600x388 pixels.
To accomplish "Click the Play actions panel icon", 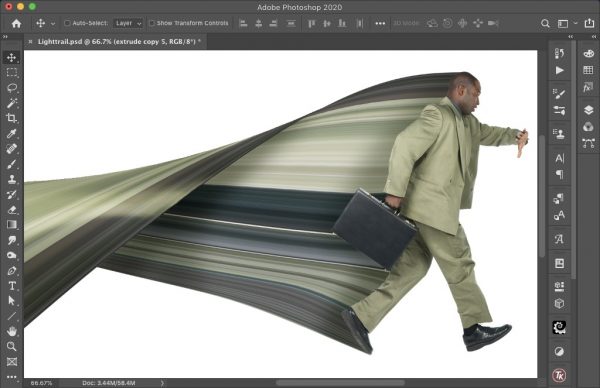I will (559, 70).
